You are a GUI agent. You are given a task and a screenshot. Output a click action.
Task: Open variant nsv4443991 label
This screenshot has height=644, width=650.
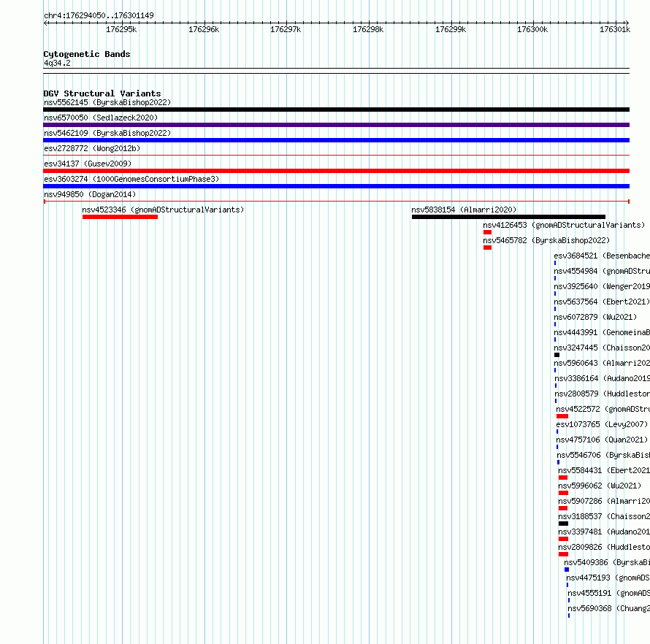click(x=602, y=332)
